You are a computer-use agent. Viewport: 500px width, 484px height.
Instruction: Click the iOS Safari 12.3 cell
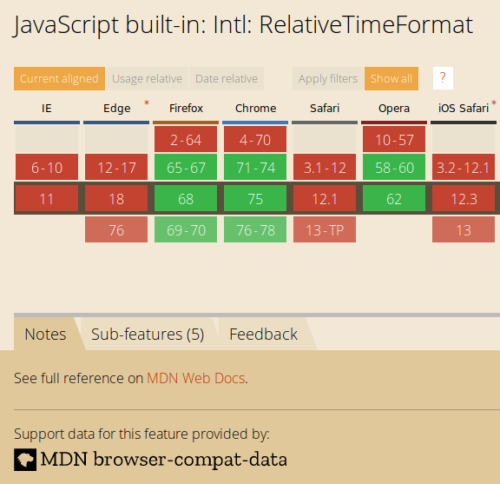tap(464, 199)
